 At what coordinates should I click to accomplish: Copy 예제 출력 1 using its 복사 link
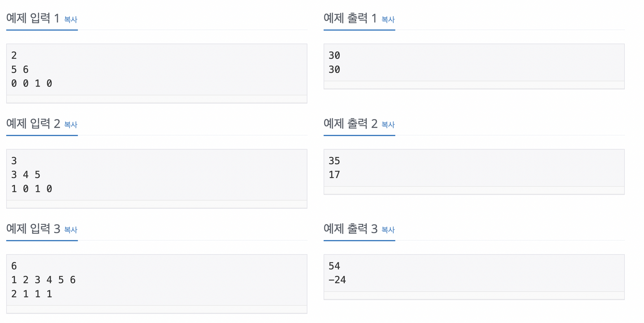pyautogui.click(x=388, y=20)
